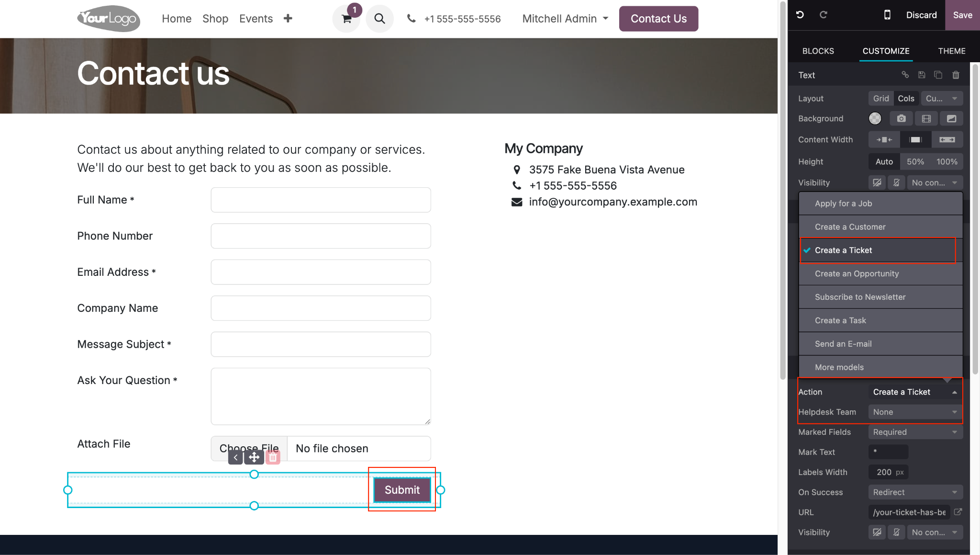Choose the camera background image icon

point(901,119)
